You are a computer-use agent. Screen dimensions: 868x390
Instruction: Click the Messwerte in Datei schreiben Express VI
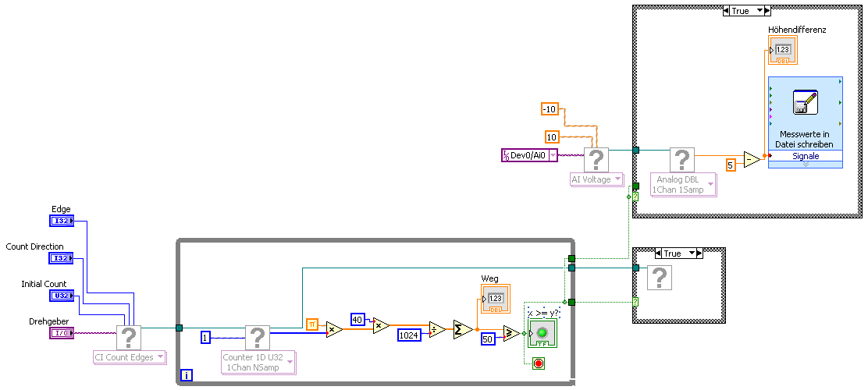pyautogui.click(x=806, y=114)
